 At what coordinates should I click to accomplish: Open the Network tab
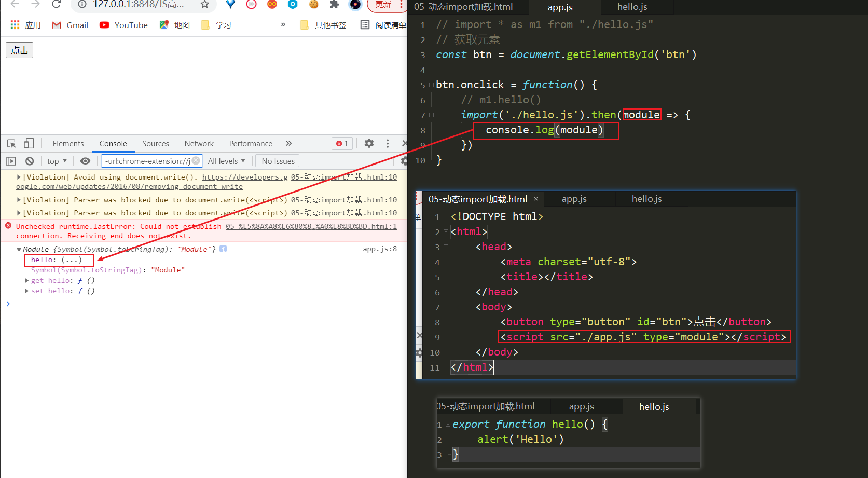199,144
